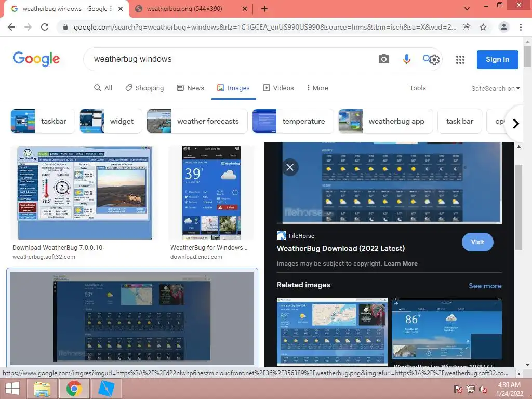
Task: Open File Explorer from taskbar
Action: [42, 389]
